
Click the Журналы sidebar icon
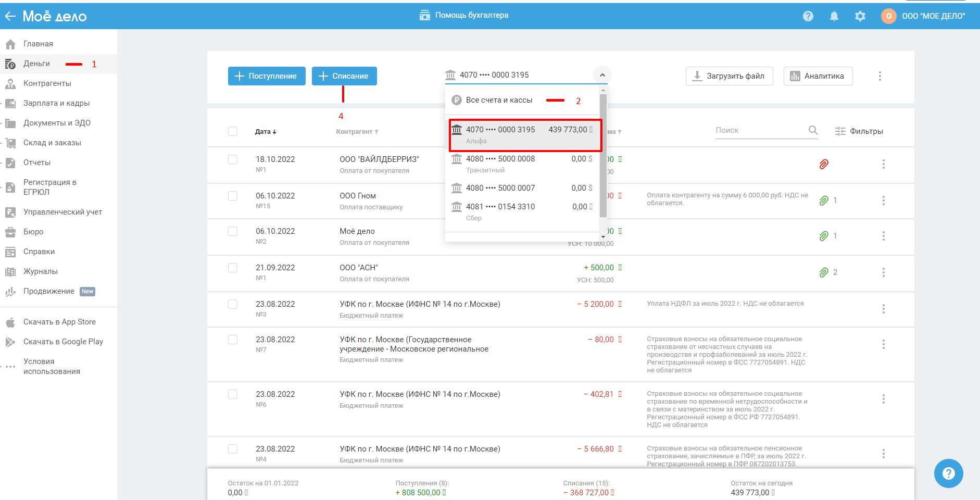point(10,272)
